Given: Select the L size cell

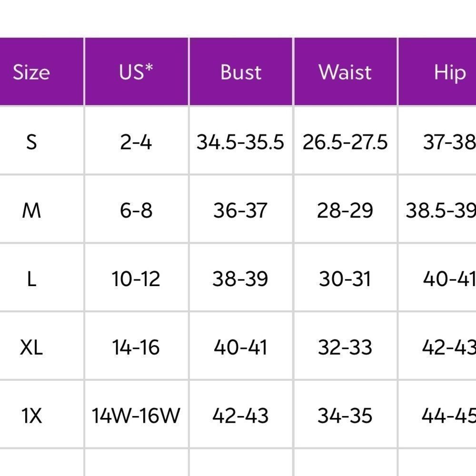Looking at the screenshot, I should click(x=31, y=279).
